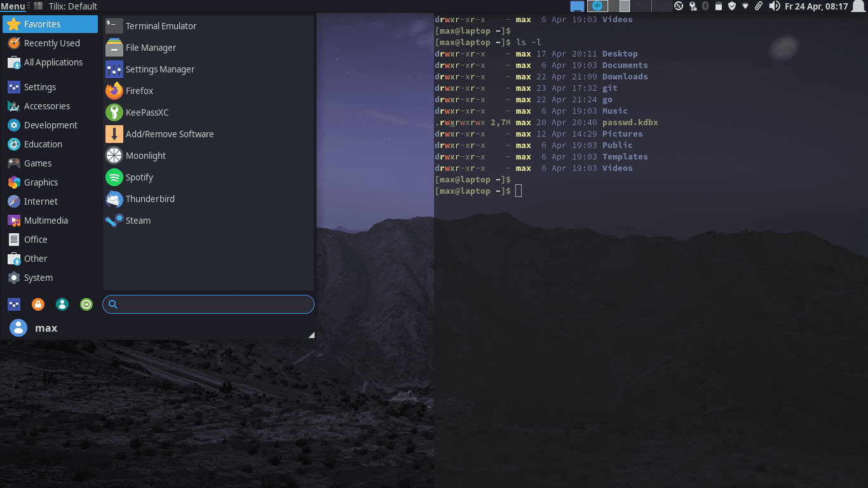This screenshot has width=868, height=488.
Task: Open Thunderbird mail client
Action: (x=209, y=199)
